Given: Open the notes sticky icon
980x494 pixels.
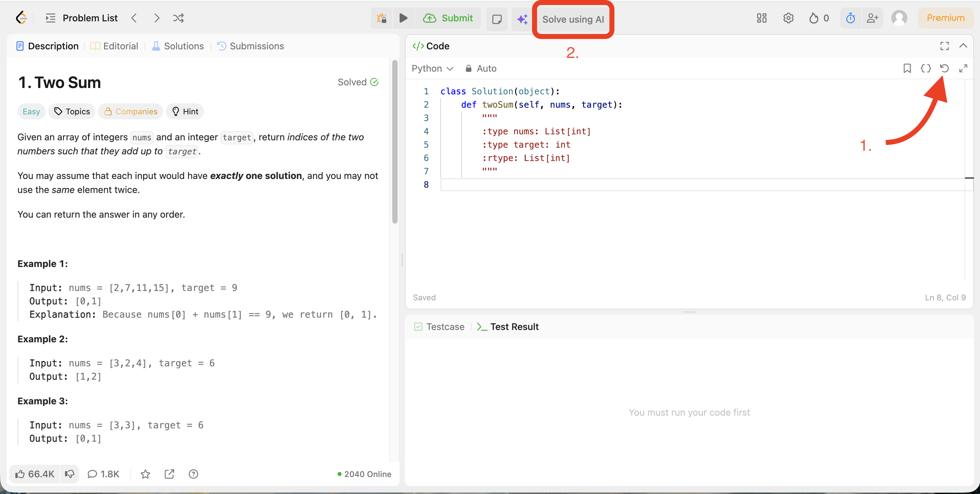Looking at the screenshot, I should (x=497, y=19).
